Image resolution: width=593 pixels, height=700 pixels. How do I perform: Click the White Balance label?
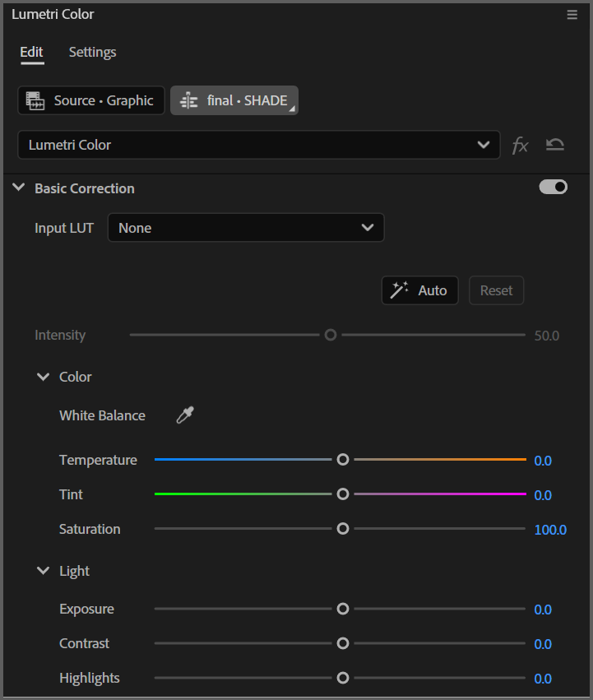click(102, 415)
